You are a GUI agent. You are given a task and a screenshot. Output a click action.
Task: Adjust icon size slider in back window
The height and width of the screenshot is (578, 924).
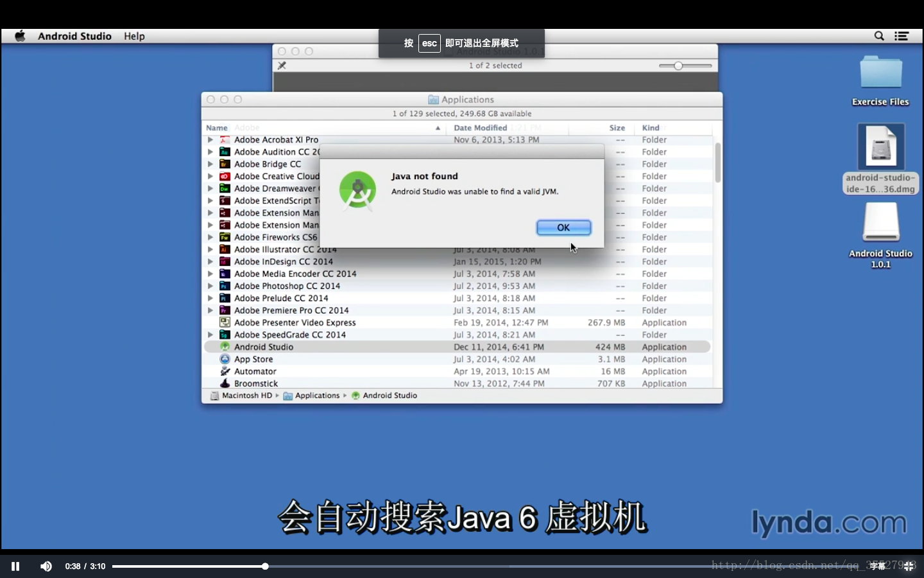coord(678,66)
